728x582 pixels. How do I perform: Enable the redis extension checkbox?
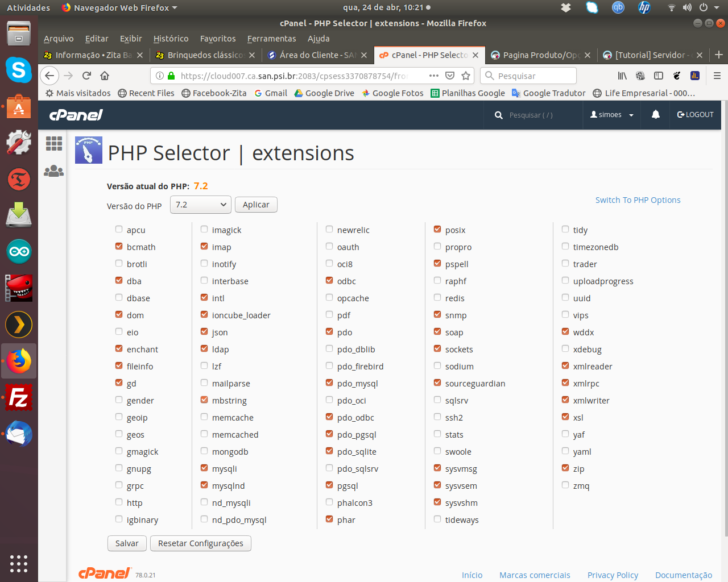[437, 297]
